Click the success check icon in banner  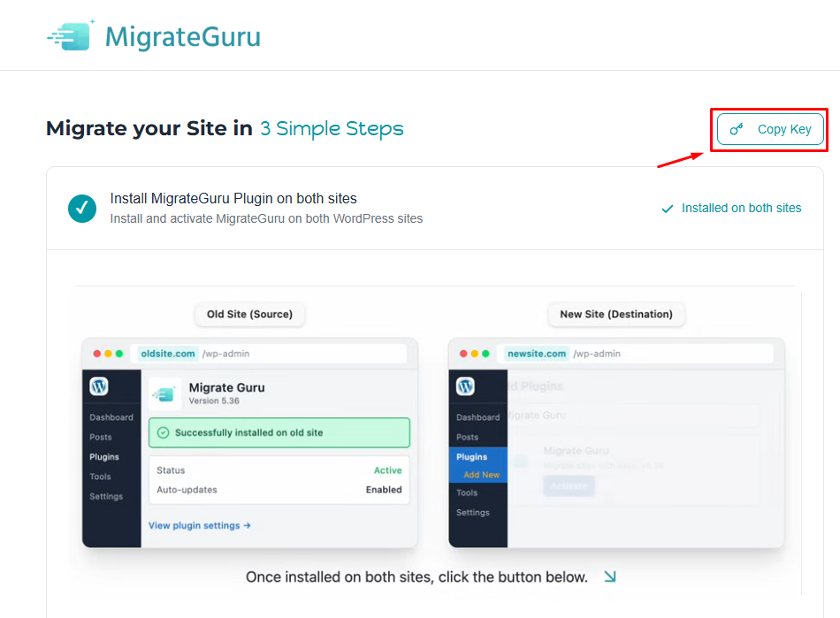click(x=164, y=432)
